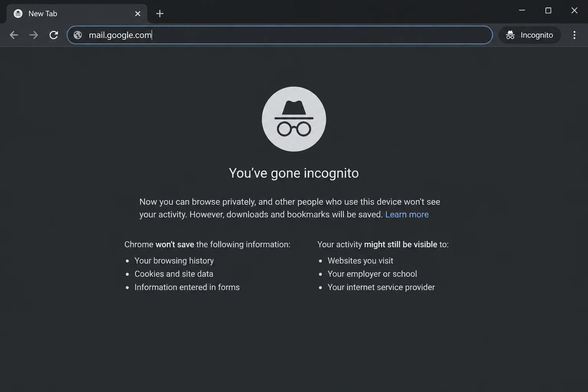Maximize the Chrome window
The width and height of the screenshot is (588, 392).
click(548, 10)
